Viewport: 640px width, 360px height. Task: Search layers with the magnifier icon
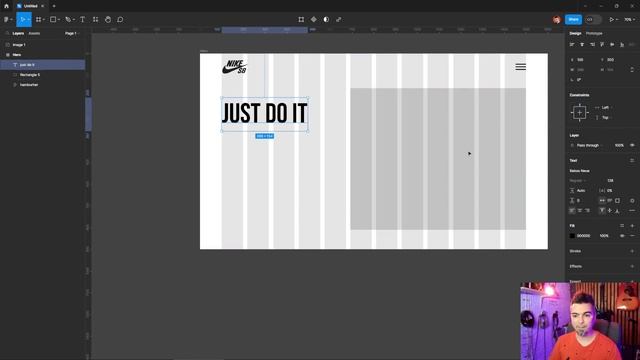7,33
